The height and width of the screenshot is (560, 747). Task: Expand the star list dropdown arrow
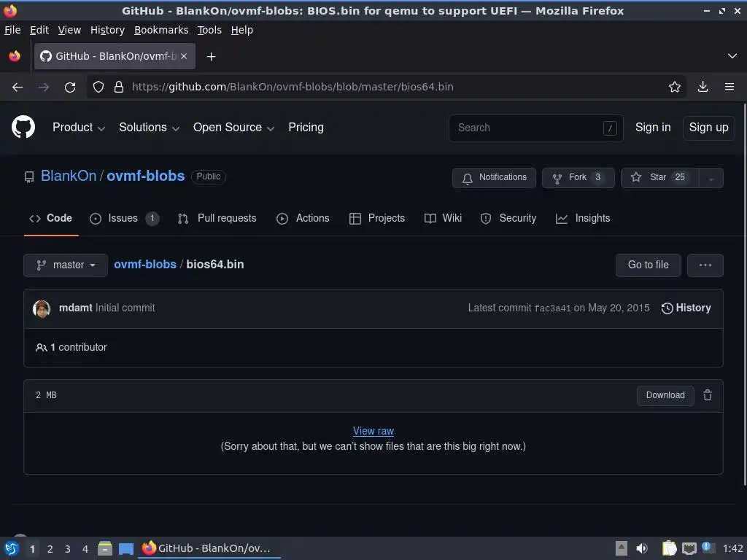(711, 179)
